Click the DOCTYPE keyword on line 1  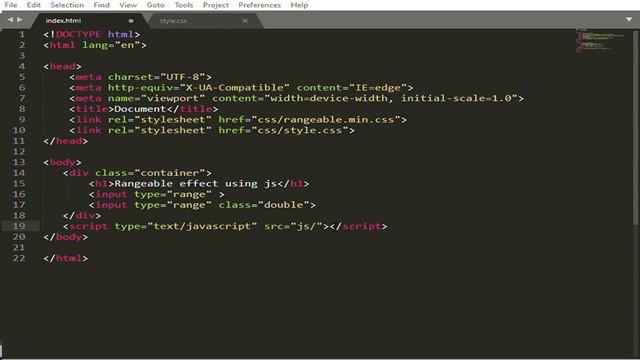tap(78, 34)
